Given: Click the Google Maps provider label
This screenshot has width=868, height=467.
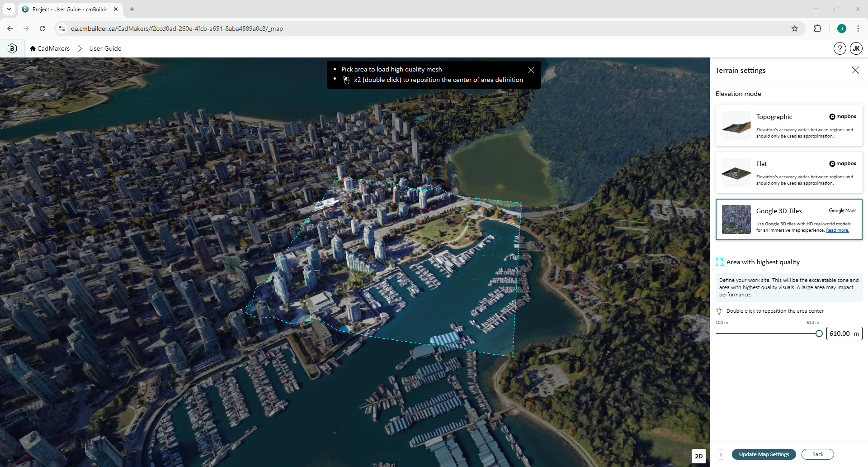Looking at the screenshot, I should [x=842, y=210].
